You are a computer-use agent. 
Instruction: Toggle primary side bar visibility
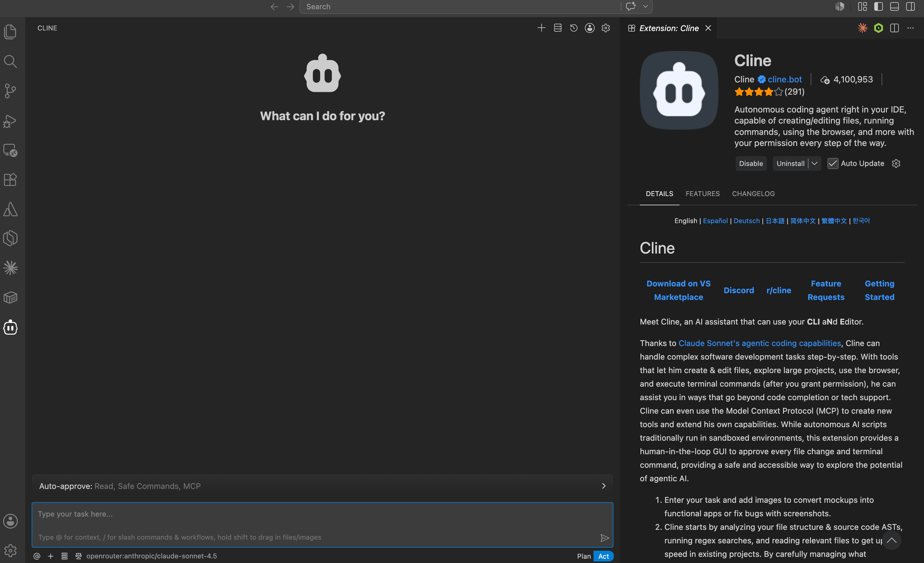(x=878, y=7)
